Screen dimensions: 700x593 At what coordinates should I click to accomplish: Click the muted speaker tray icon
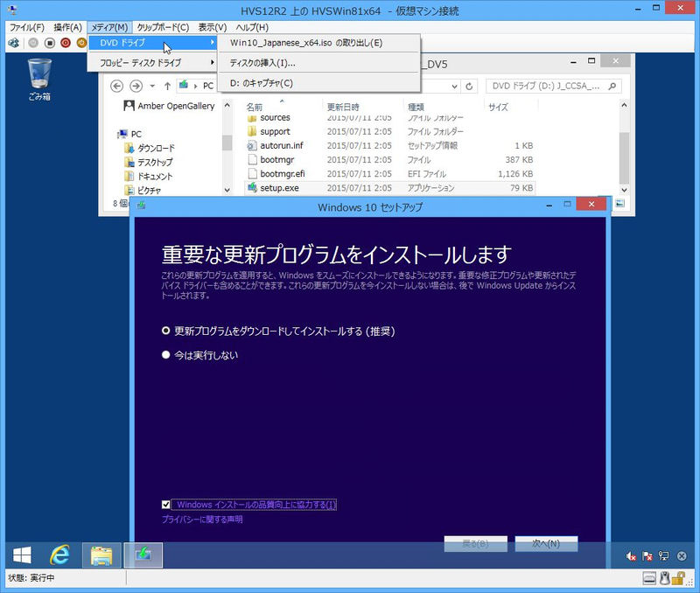coord(631,556)
